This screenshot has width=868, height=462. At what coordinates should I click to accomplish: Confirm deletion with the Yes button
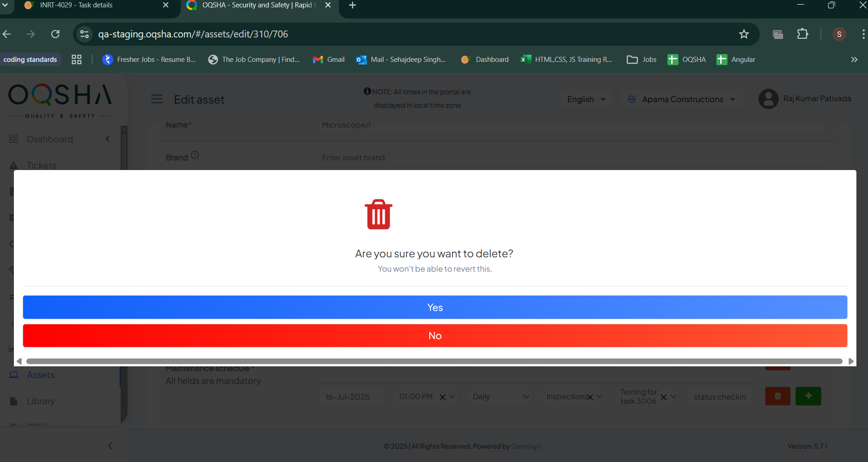click(434, 307)
